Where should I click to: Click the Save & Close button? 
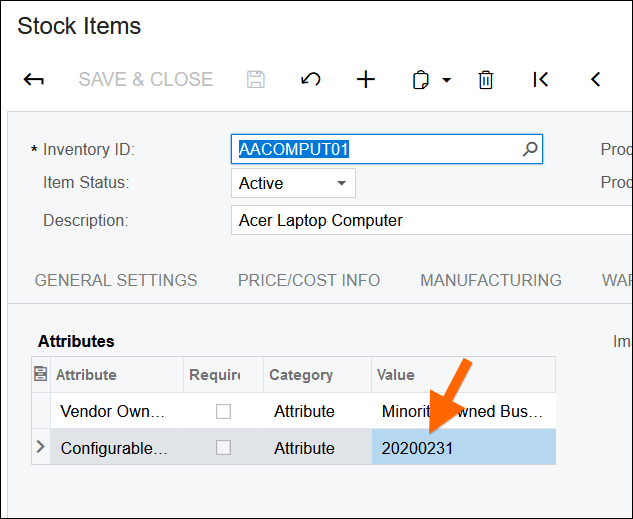click(146, 80)
